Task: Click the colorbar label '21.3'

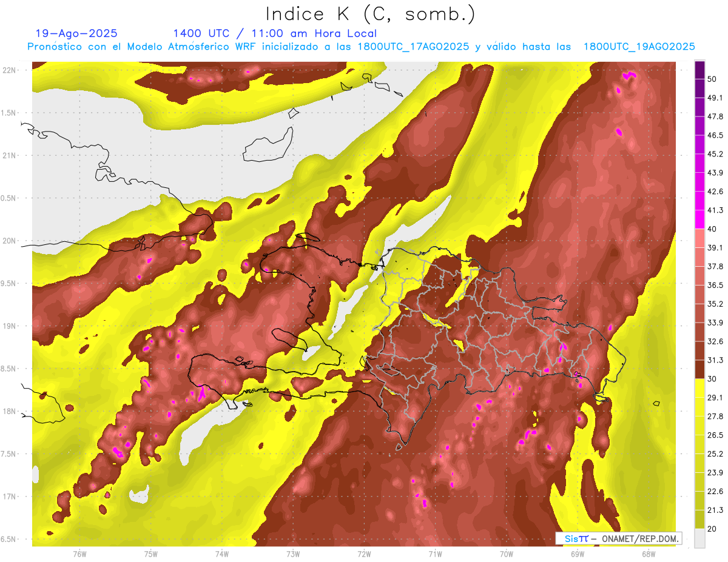Action: pos(715,510)
